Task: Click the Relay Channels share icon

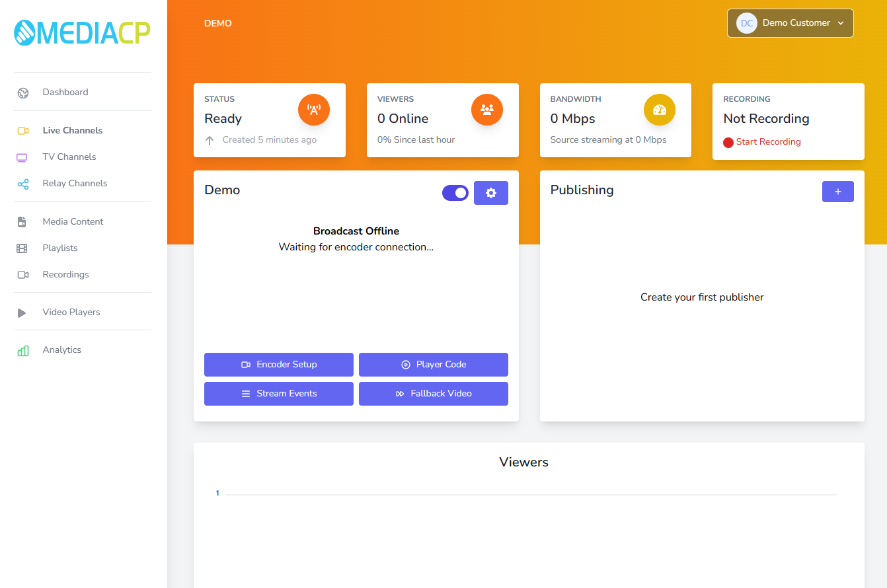Action: (x=23, y=183)
